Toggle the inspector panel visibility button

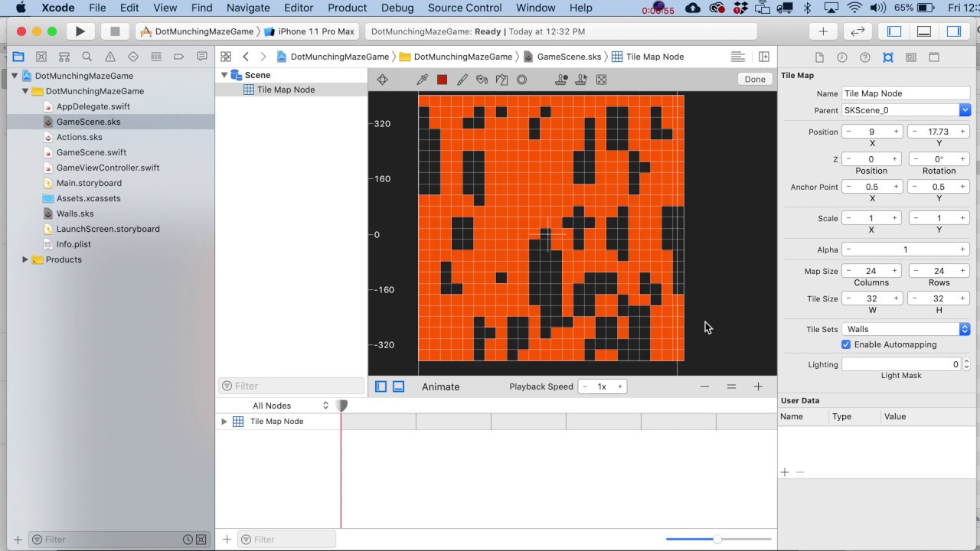954,31
